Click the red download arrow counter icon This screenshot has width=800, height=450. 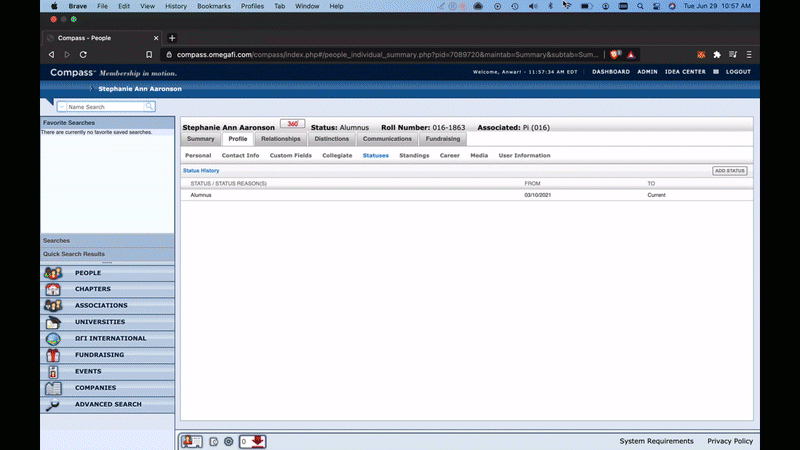pyautogui.click(x=253, y=441)
